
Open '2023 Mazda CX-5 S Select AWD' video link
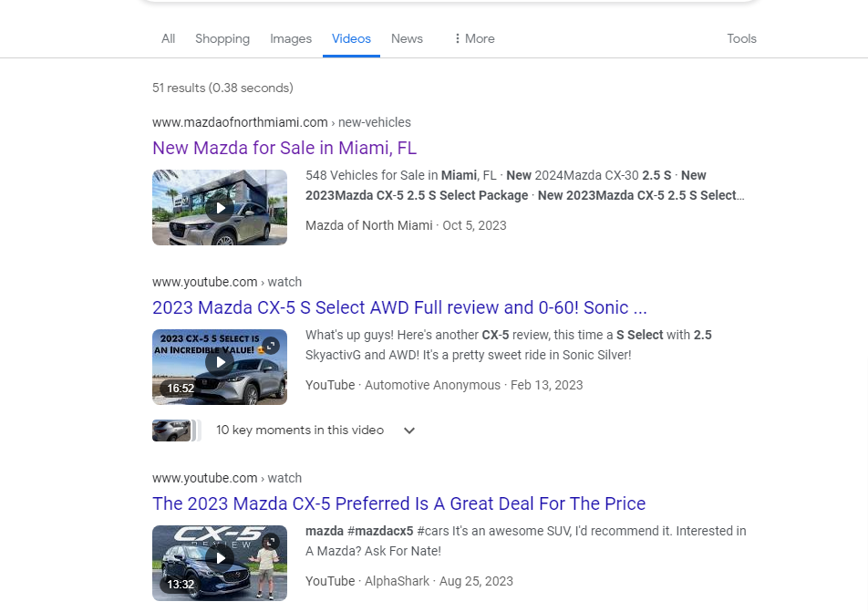coord(399,307)
